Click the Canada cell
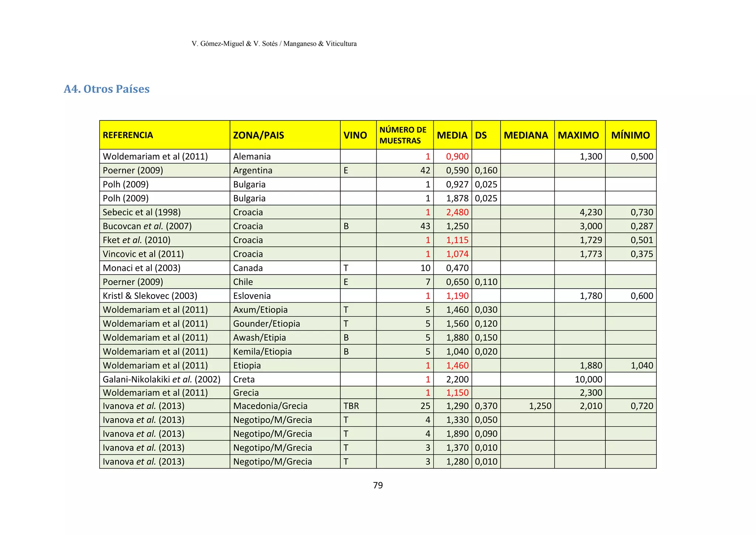This screenshot has width=756, height=535. click(x=248, y=268)
